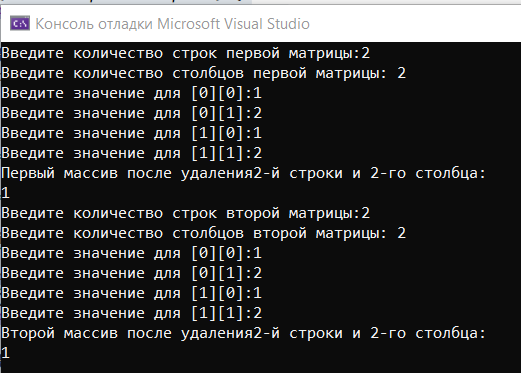This screenshot has width=521, height=373.
Task: Click the entered value 2 after "столбцов первой матрицы:"
Action: (402, 73)
